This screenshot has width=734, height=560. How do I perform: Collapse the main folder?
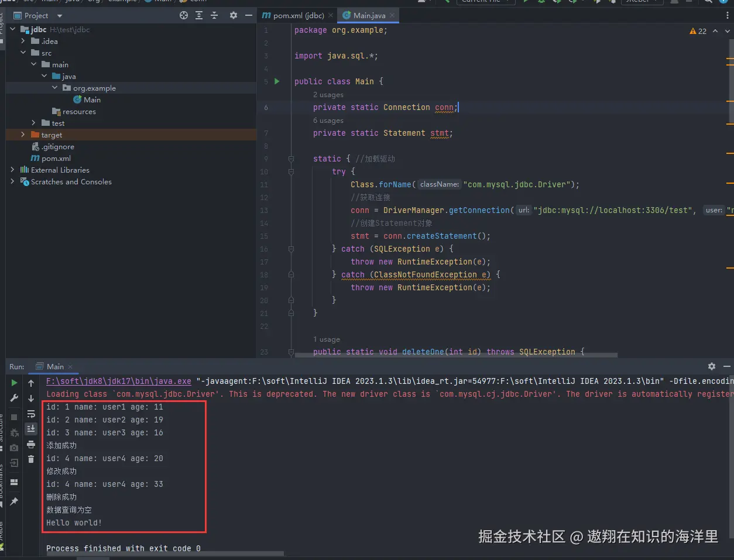tap(33, 64)
